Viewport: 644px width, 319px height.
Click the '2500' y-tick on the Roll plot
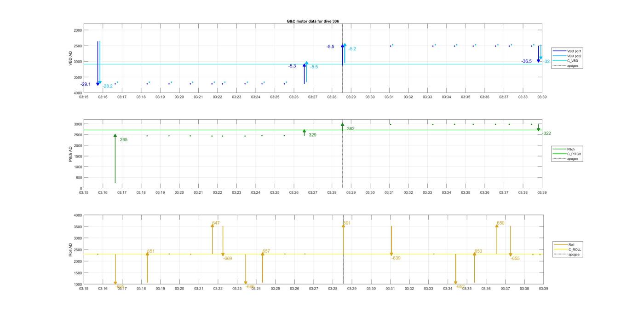tap(77, 250)
